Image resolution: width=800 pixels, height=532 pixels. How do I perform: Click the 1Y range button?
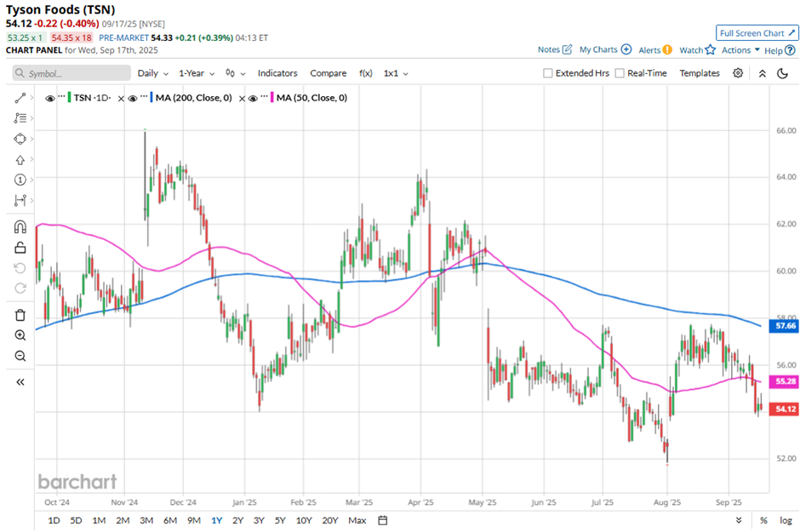tap(217, 520)
